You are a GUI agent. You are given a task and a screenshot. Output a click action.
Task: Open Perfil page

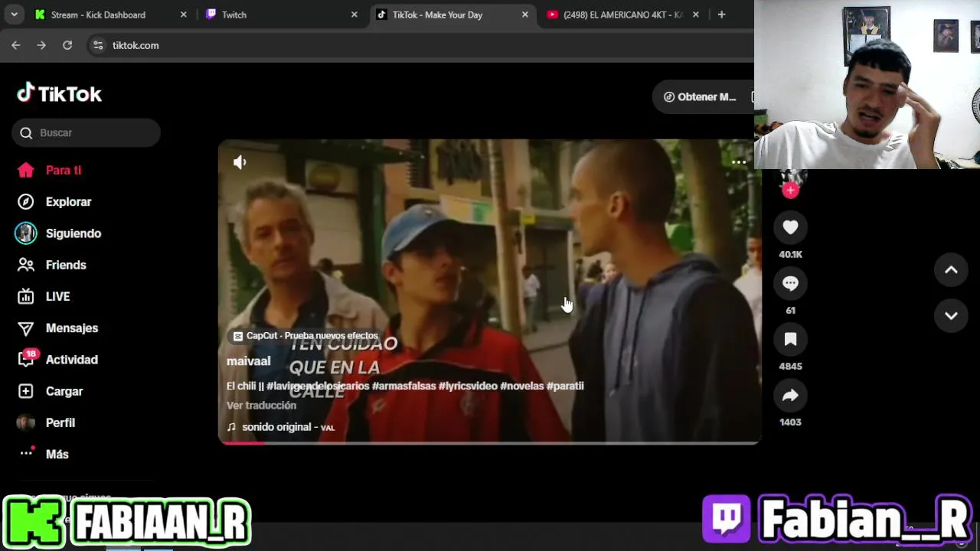point(46,422)
